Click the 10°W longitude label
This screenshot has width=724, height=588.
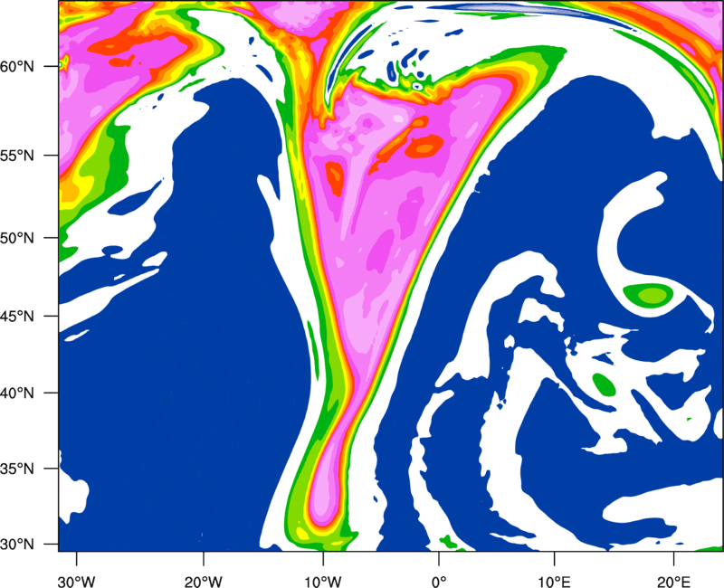pos(323,582)
